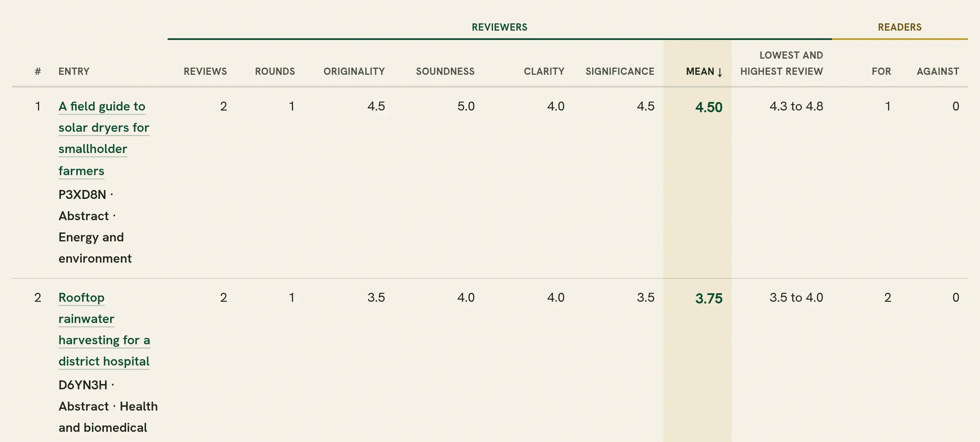This screenshot has width=980, height=442.
Task: Sort by the Against column header
Action: point(938,71)
